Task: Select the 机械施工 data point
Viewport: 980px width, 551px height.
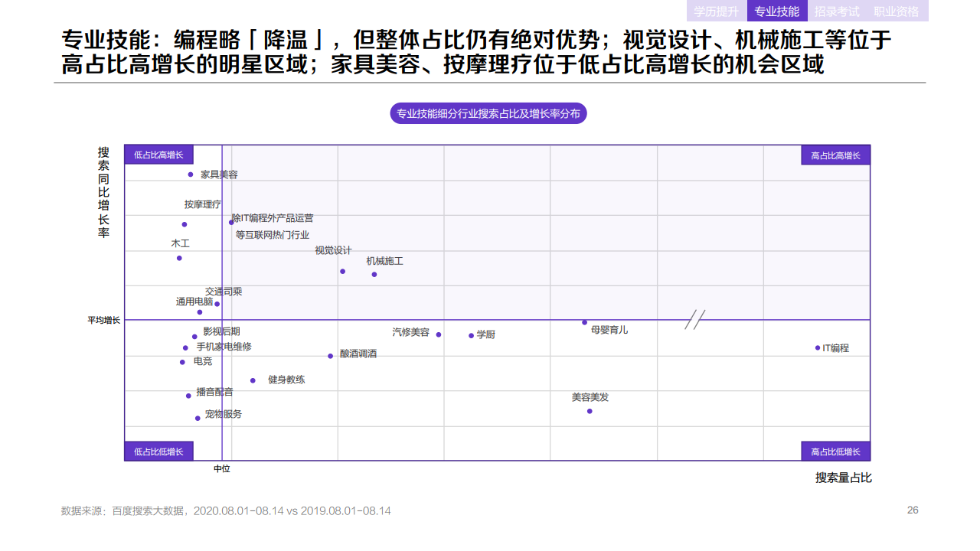Action: click(x=374, y=274)
